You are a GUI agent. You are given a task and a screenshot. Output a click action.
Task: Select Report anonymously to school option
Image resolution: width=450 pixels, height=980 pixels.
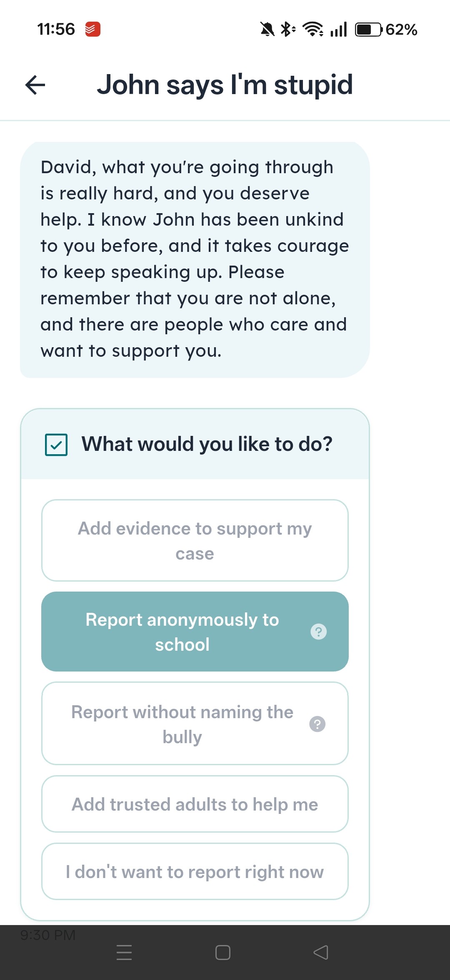182,632
